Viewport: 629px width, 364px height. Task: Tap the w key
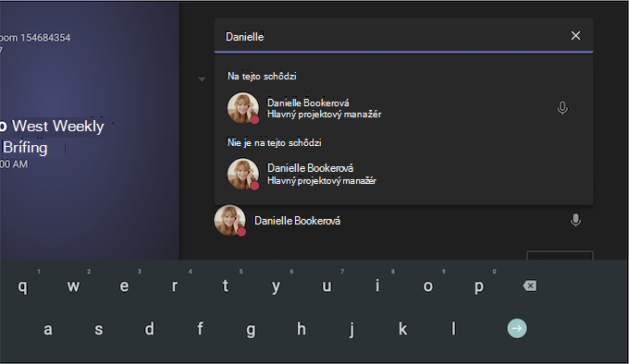click(x=73, y=286)
